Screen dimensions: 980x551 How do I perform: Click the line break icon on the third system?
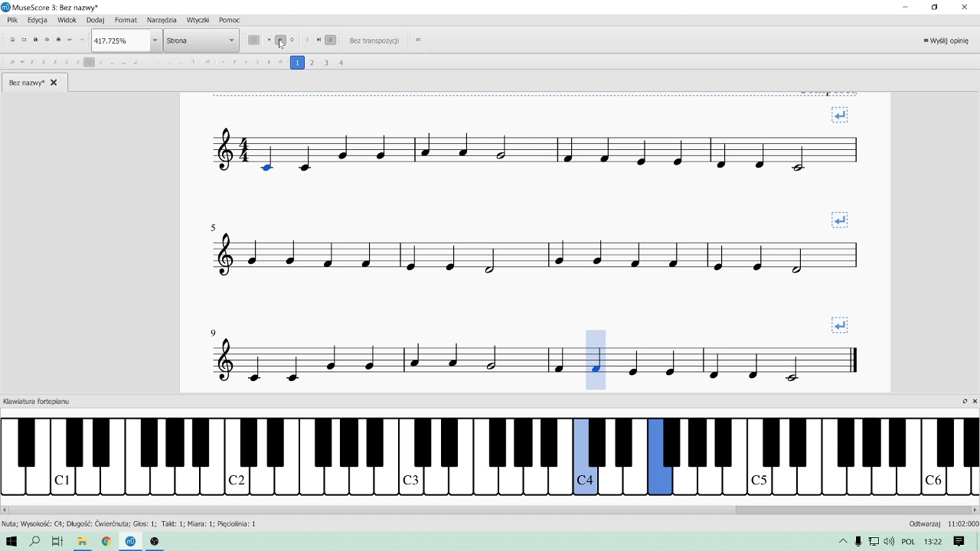(840, 325)
